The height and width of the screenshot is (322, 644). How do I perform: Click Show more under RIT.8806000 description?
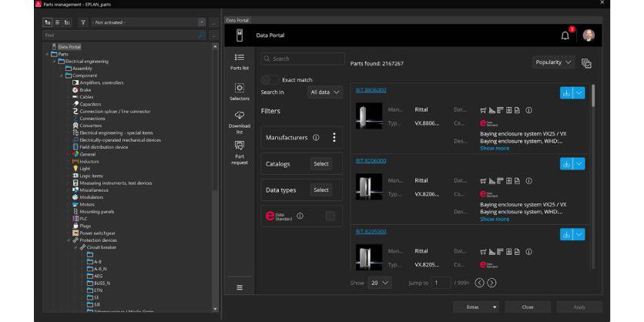pyautogui.click(x=495, y=148)
